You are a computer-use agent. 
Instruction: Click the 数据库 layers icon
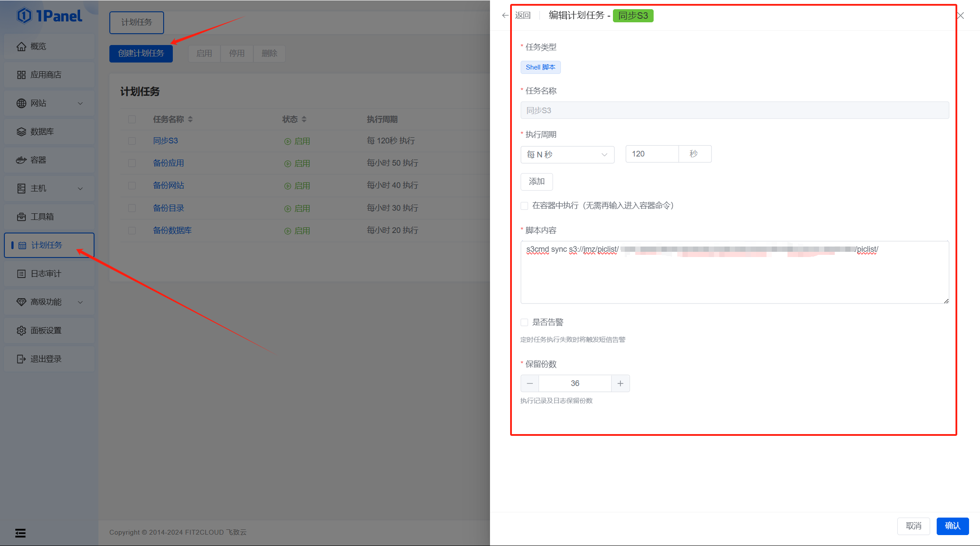[21, 132]
